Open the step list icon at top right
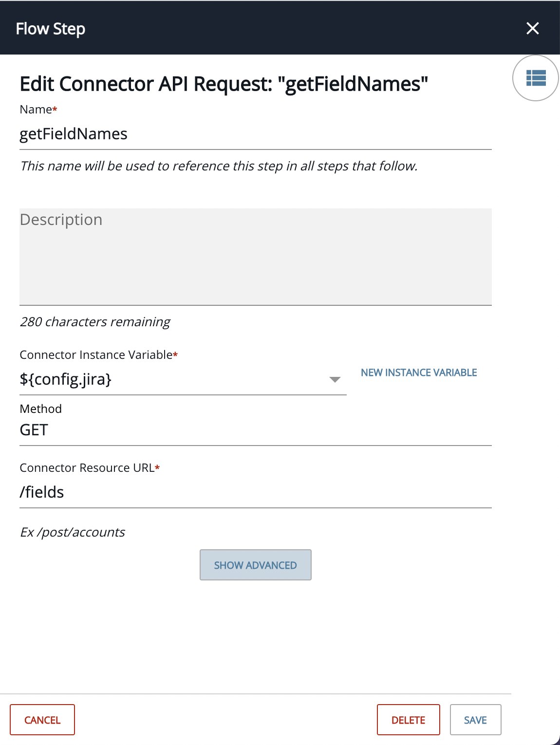 click(x=536, y=78)
